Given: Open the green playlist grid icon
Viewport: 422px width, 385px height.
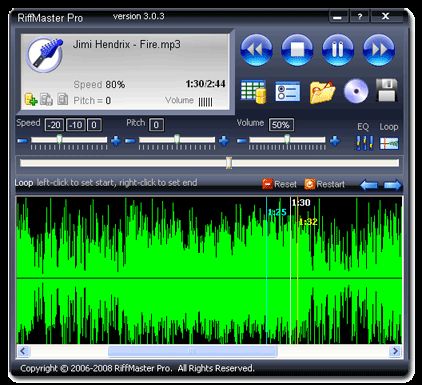Looking at the screenshot, I should [253, 91].
